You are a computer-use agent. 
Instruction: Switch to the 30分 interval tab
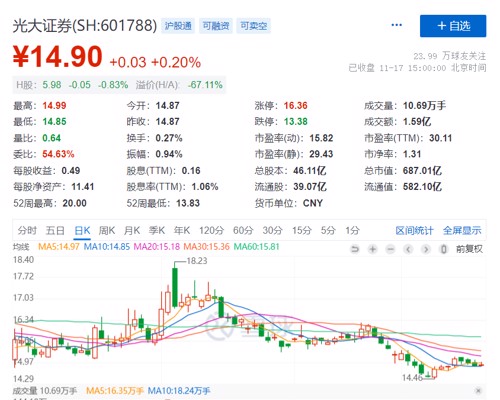(x=273, y=230)
